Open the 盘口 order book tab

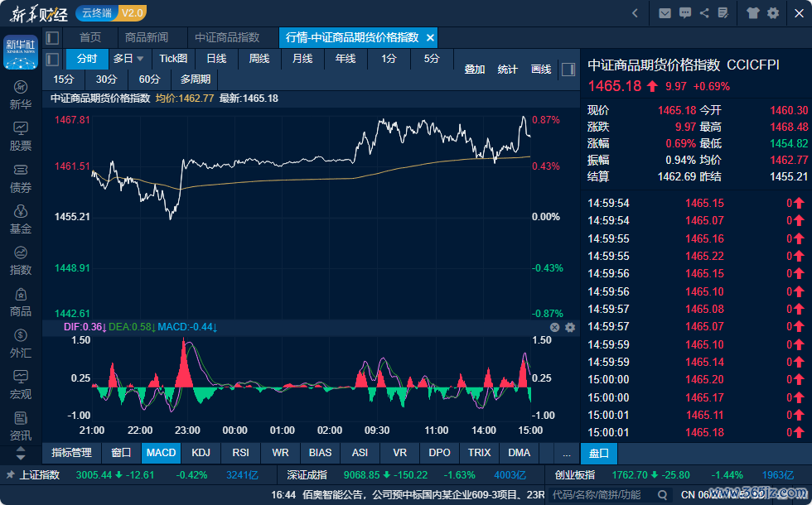[599, 454]
